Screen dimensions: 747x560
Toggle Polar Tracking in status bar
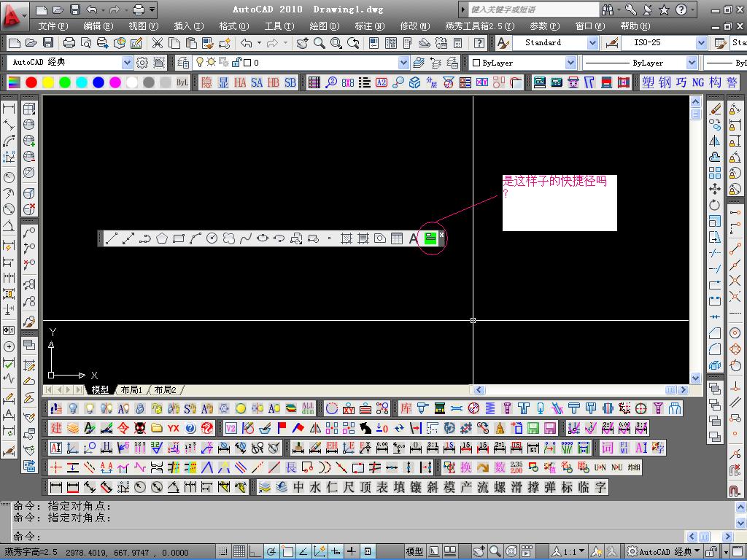point(271,551)
